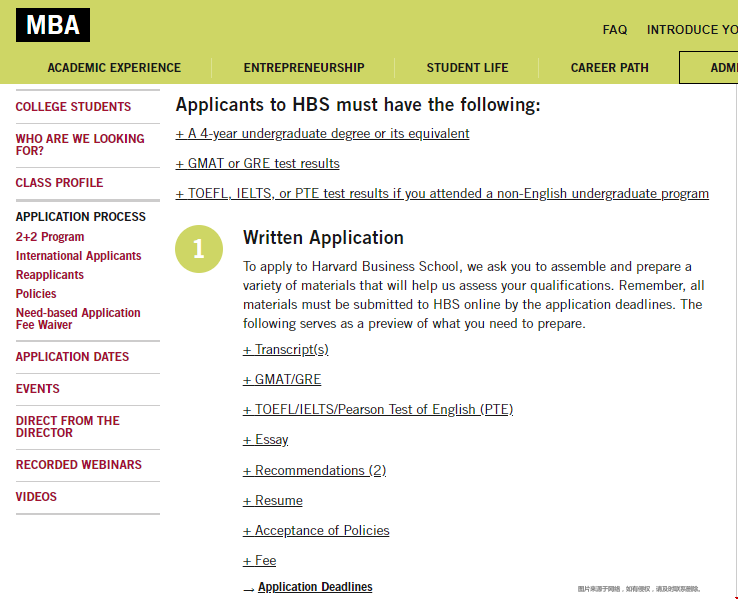
Task: Expand the Resume section
Action: 273,501
